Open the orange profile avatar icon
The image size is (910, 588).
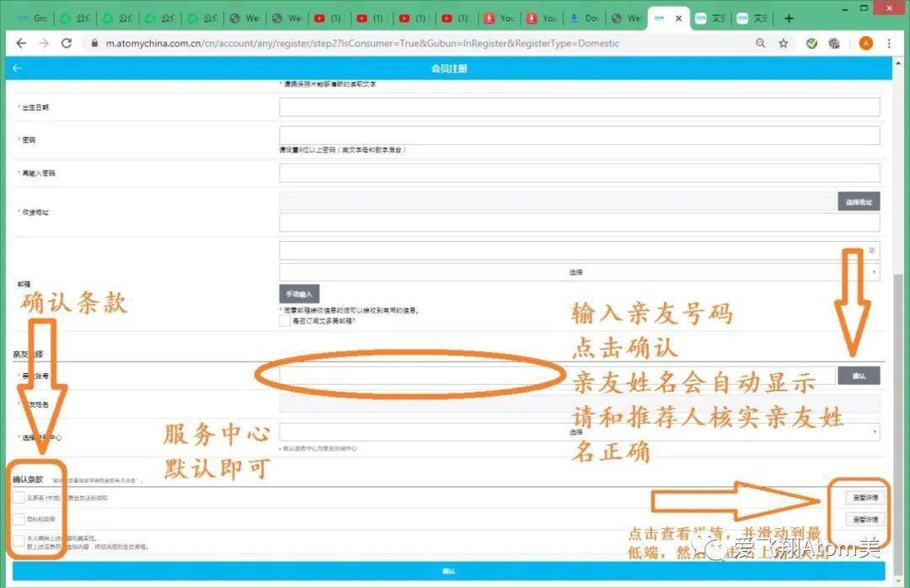click(x=865, y=43)
